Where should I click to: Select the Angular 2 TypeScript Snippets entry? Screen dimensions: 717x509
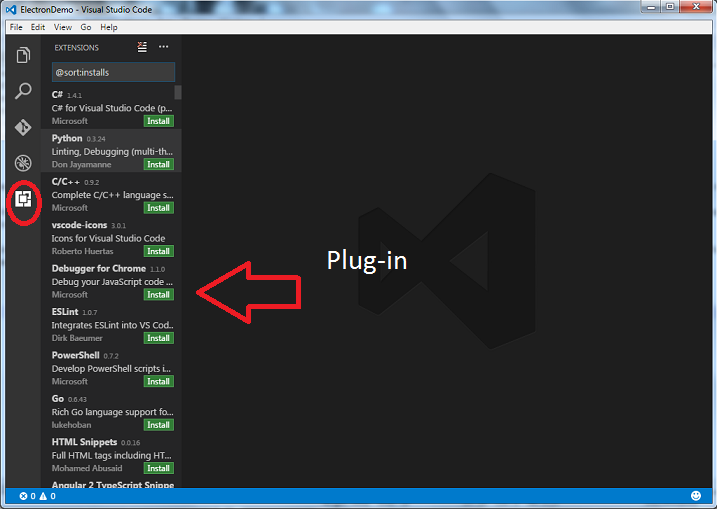[x=112, y=484]
